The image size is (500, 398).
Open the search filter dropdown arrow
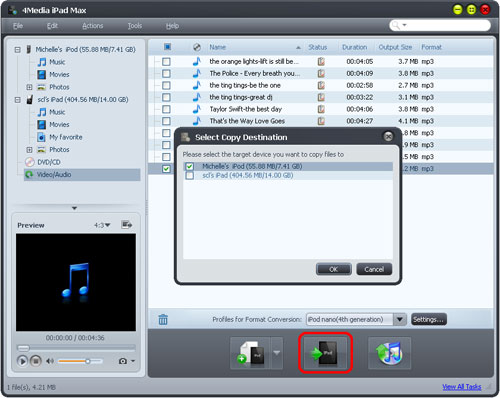pyautogui.click(x=405, y=25)
